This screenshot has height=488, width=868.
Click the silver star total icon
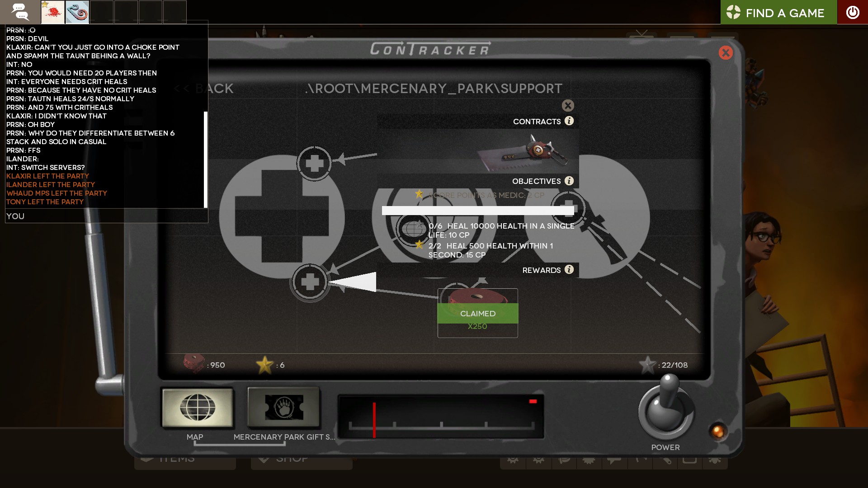click(647, 365)
